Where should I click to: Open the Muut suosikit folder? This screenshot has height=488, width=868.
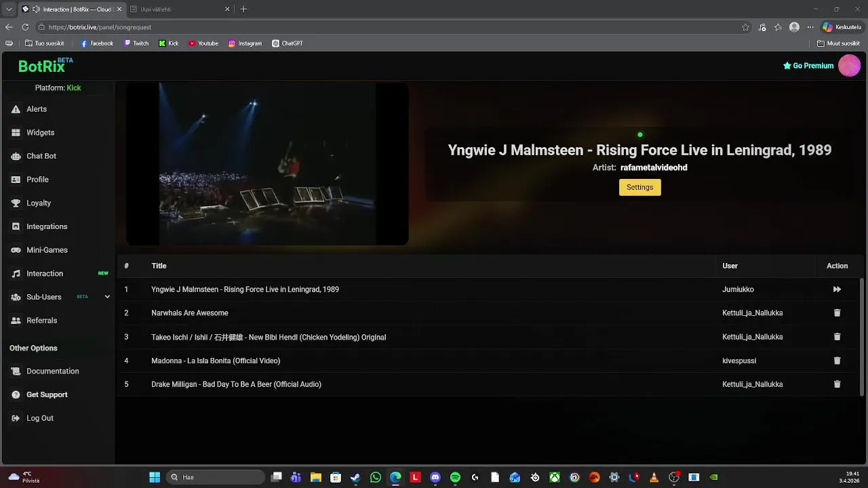pos(838,43)
